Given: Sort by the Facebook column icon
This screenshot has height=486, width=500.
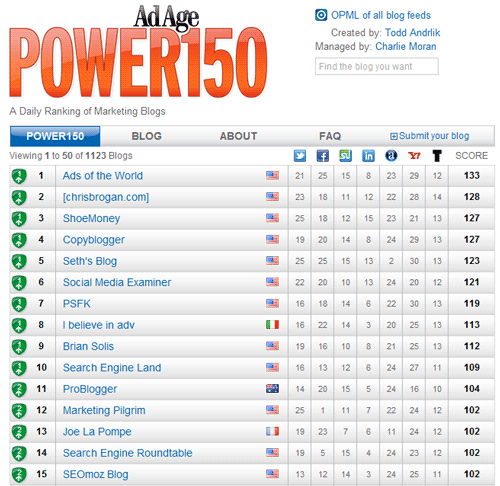Looking at the screenshot, I should point(322,156).
